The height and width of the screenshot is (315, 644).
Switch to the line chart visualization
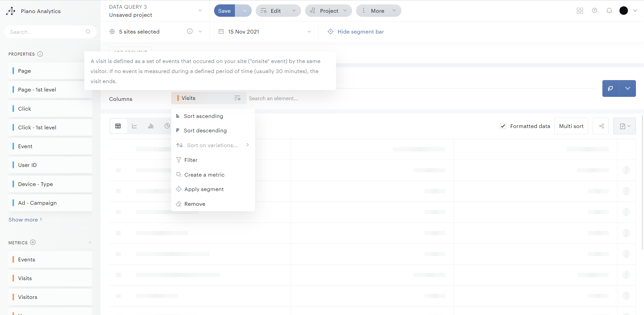134,126
